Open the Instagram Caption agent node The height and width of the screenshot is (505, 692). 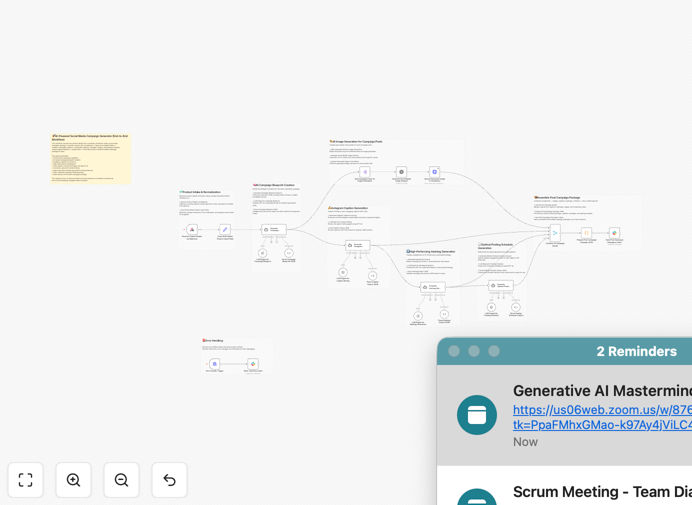pos(357,245)
